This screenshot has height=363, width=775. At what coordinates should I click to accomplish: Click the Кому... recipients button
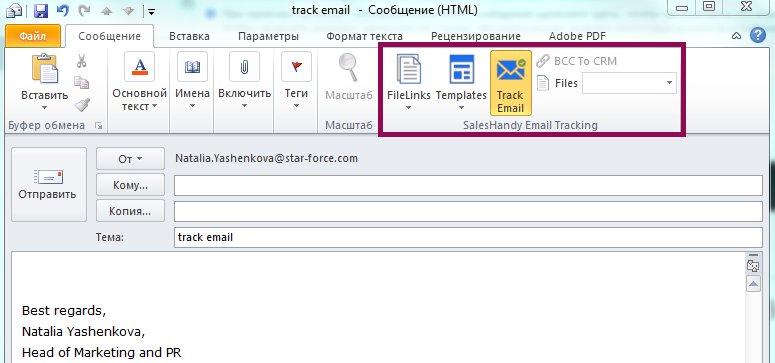[130, 185]
